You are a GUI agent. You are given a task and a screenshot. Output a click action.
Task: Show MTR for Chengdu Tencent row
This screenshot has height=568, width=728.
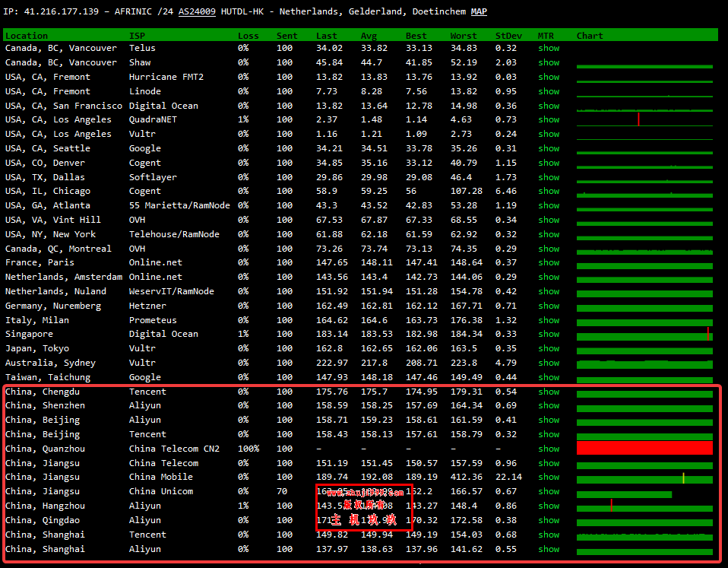[549, 392]
